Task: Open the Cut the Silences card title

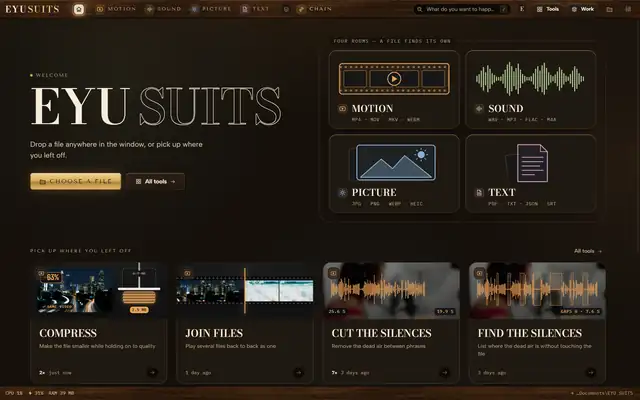Action: coord(381,333)
